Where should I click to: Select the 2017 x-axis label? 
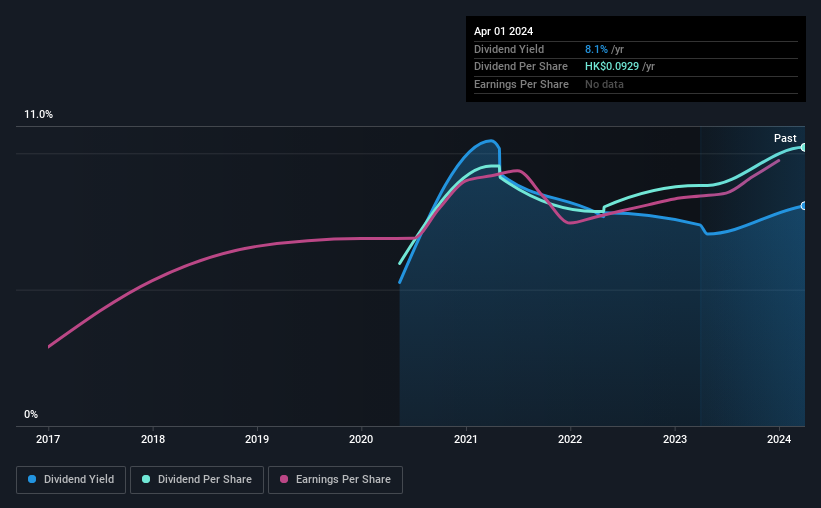point(48,439)
